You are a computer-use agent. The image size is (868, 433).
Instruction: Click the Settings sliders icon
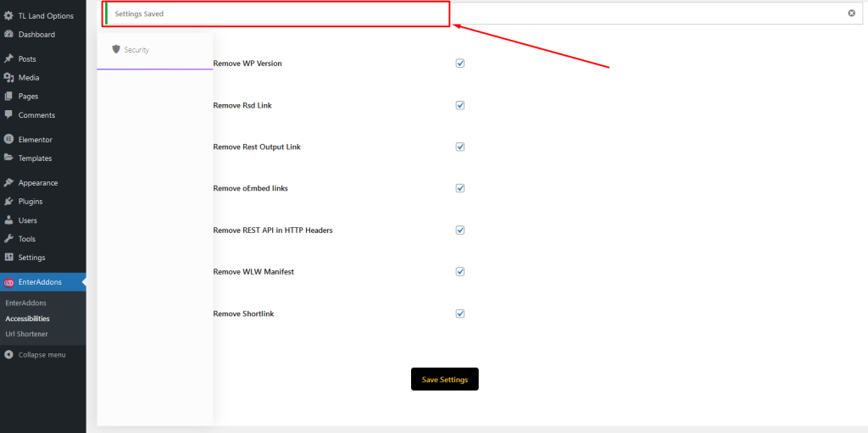[8, 258]
